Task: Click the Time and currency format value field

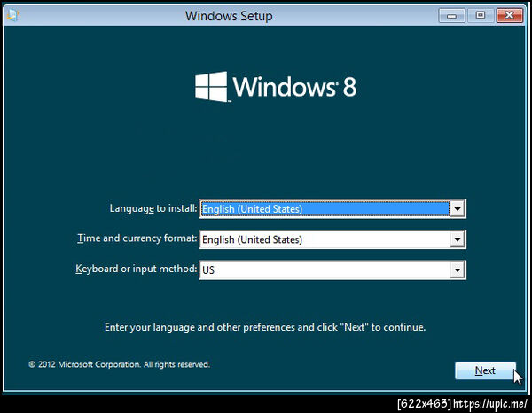Action: click(325, 239)
